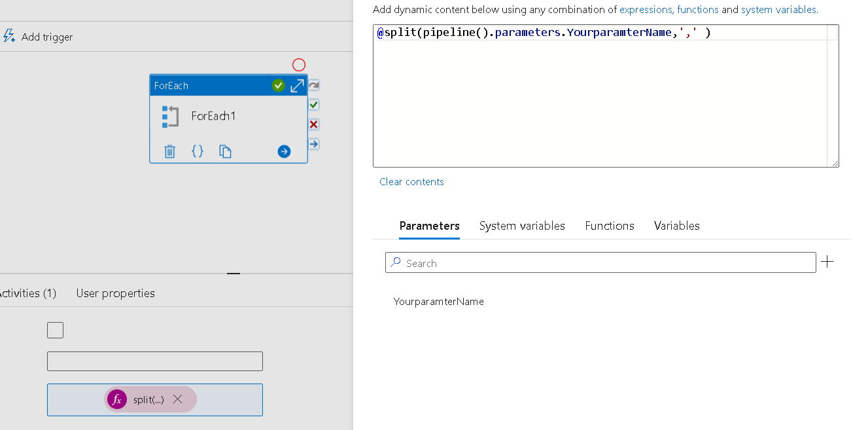Image resolution: width=868 pixels, height=430 pixels.
Task: Enter the ForEach loop via blue arrow icon
Action: [283, 151]
